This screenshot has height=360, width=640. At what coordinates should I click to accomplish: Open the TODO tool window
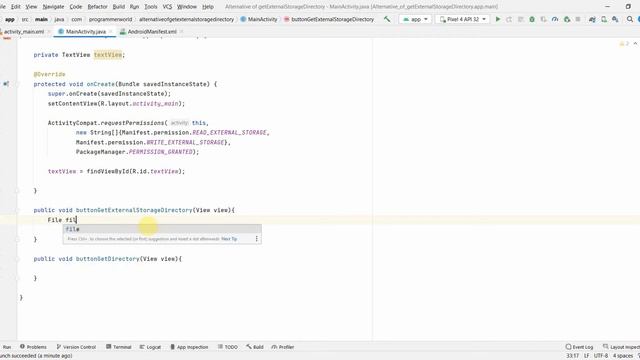click(227, 347)
